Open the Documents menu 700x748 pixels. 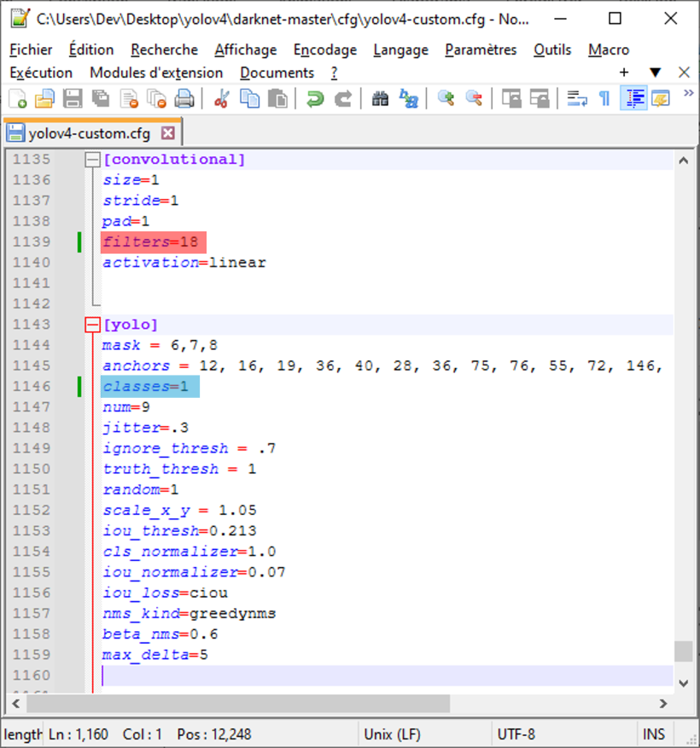pyautogui.click(x=277, y=73)
